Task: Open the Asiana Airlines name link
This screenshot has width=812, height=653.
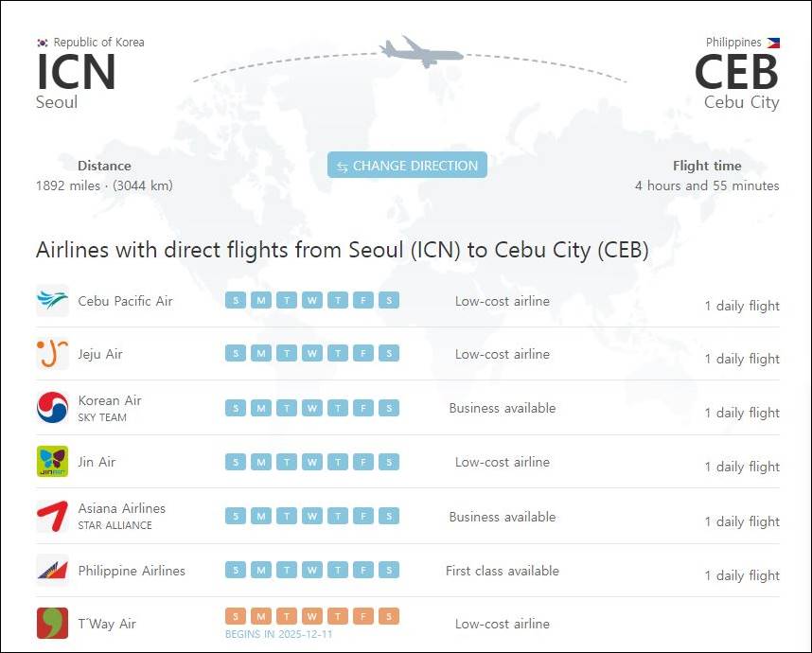Action: coord(122,508)
